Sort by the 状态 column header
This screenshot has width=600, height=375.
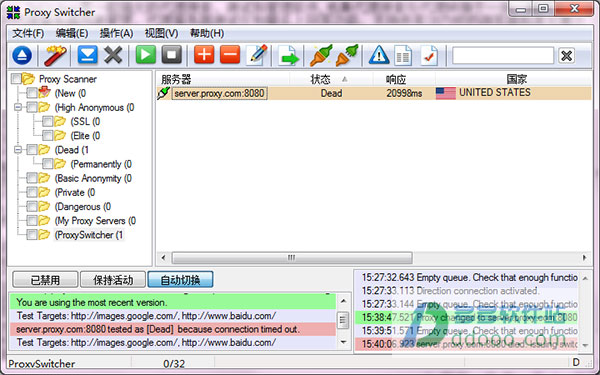(x=331, y=79)
